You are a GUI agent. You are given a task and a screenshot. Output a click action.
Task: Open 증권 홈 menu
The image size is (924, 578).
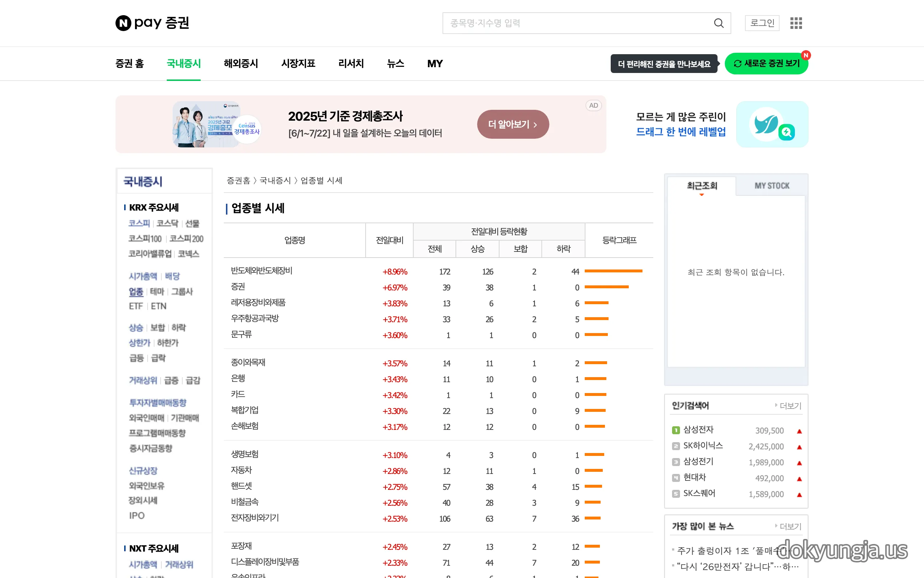click(x=130, y=64)
